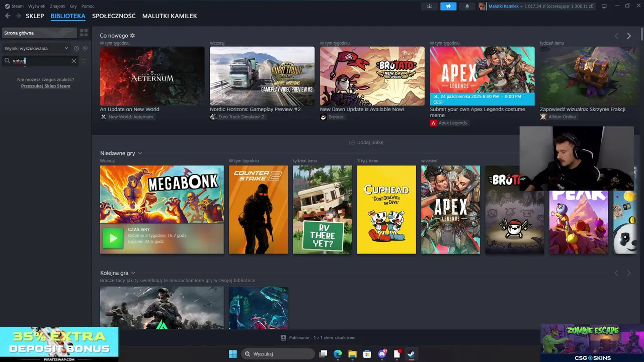Click the download status icon
This screenshot has width=644, height=362.
pyautogui.click(x=283, y=338)
